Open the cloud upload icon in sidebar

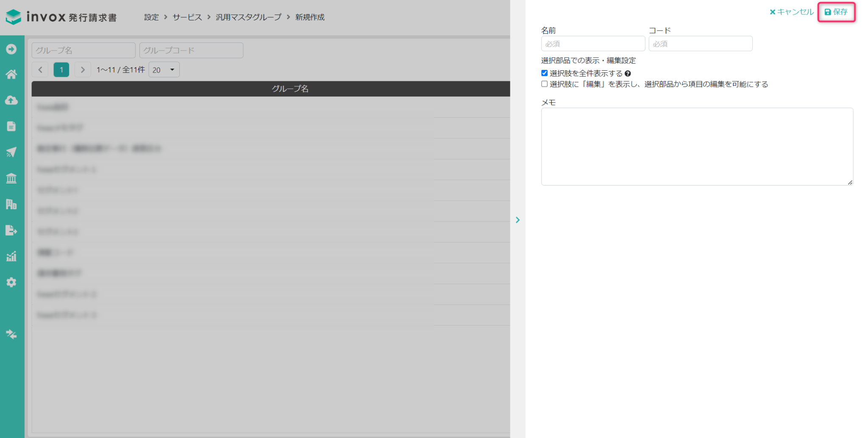(x=11, y=100)
